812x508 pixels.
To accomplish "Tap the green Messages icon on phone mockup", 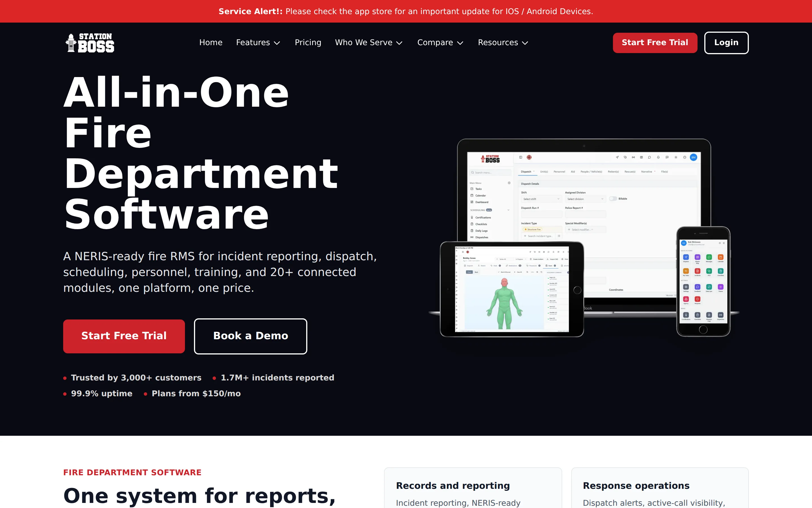I will pyautogui.click(x=709, y=257).
